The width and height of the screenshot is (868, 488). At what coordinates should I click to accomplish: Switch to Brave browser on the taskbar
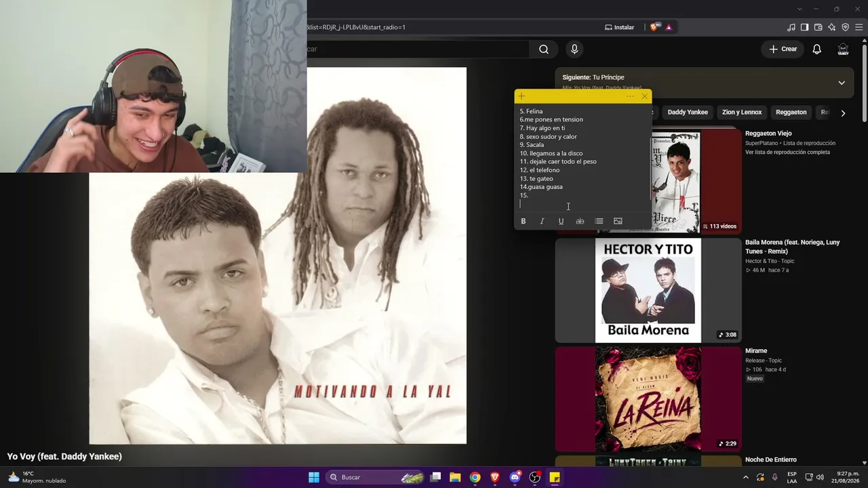click(x=495, y=477)
